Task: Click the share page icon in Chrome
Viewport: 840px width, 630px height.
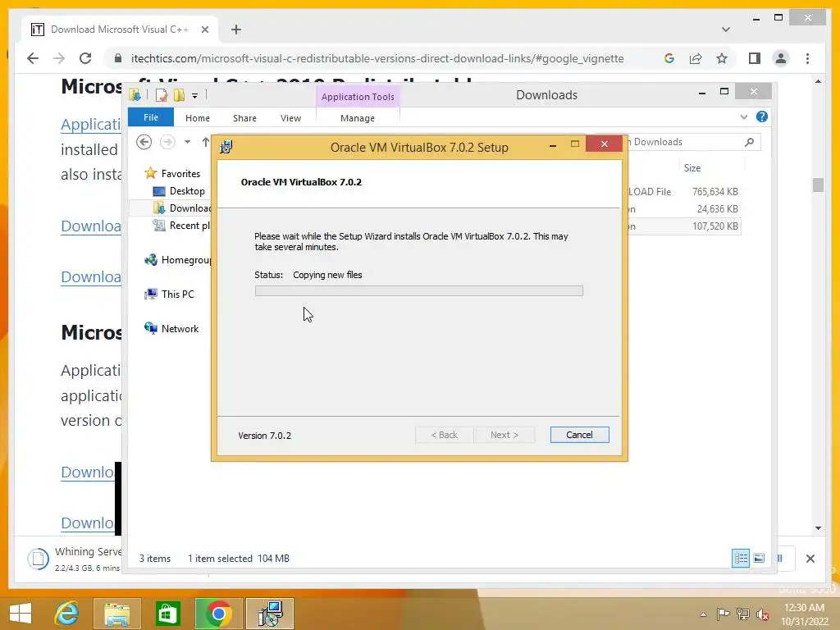Action: (x=696, y=58)
